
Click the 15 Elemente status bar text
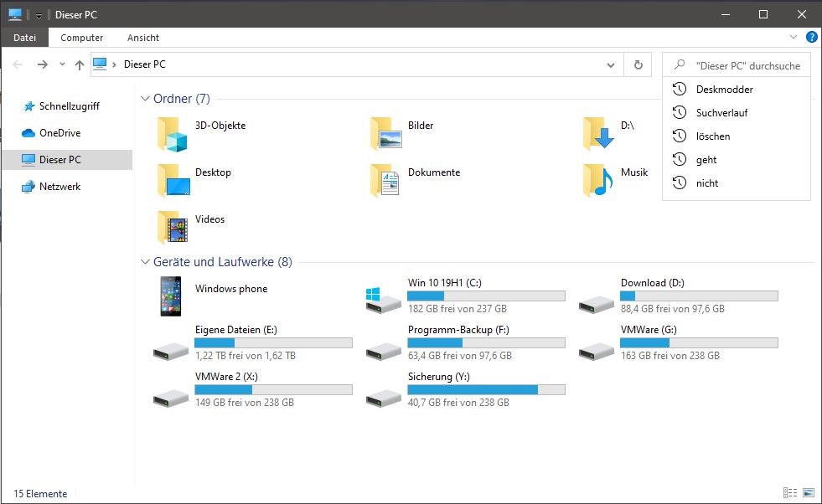[40, 493]
